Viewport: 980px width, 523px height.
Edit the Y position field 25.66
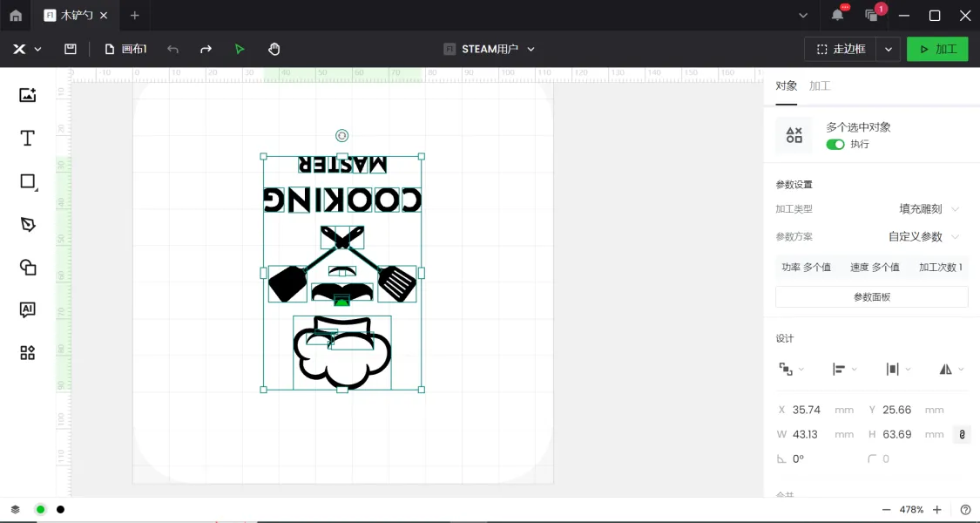(897, 410)
